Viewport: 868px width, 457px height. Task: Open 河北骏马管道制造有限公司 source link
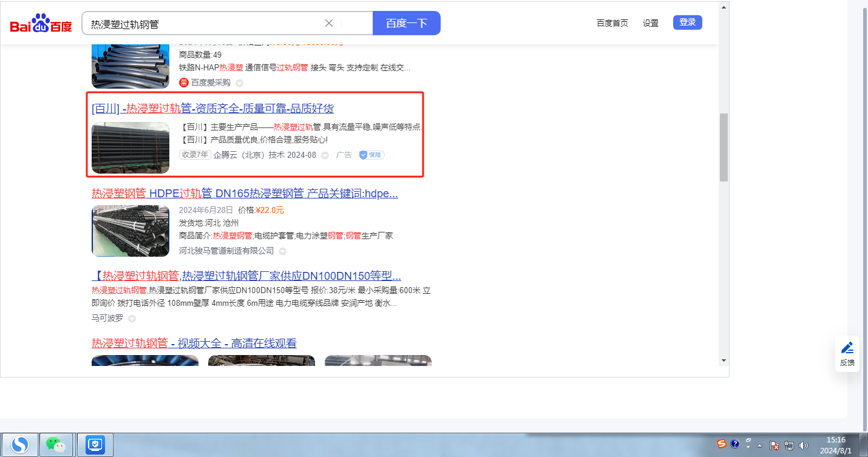point(226,251)
